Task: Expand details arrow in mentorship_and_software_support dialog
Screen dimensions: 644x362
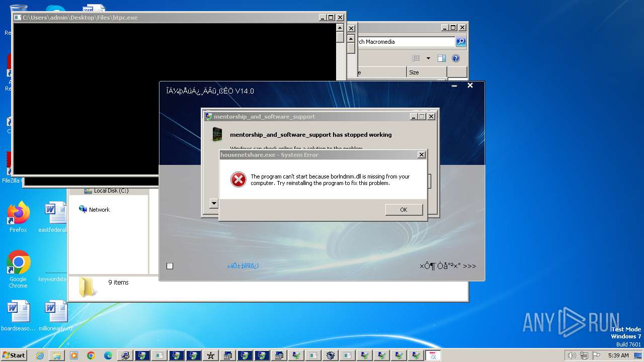Action: [214, 204]
